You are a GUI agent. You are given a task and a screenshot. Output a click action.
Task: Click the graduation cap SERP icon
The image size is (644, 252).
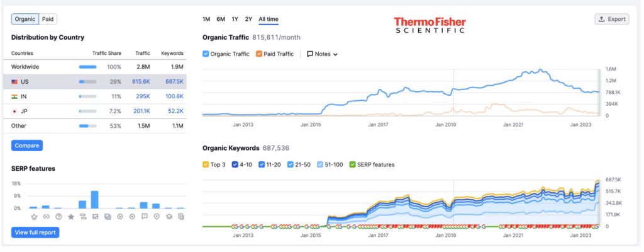pos(169,217)
